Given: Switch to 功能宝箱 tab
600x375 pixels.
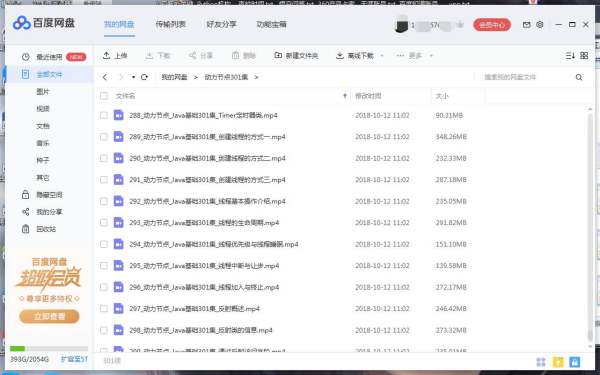Looking at the screenshot, I should 271,24.
